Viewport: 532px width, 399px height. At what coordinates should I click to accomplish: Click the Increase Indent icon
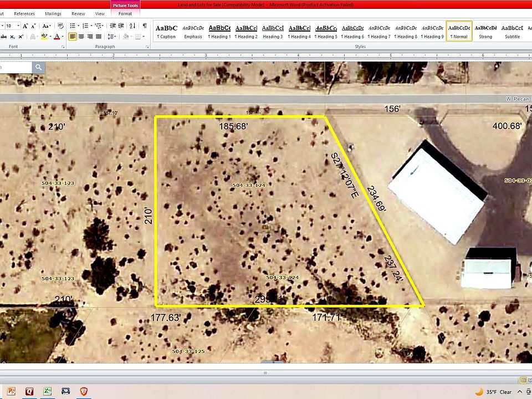pos(121,26)
